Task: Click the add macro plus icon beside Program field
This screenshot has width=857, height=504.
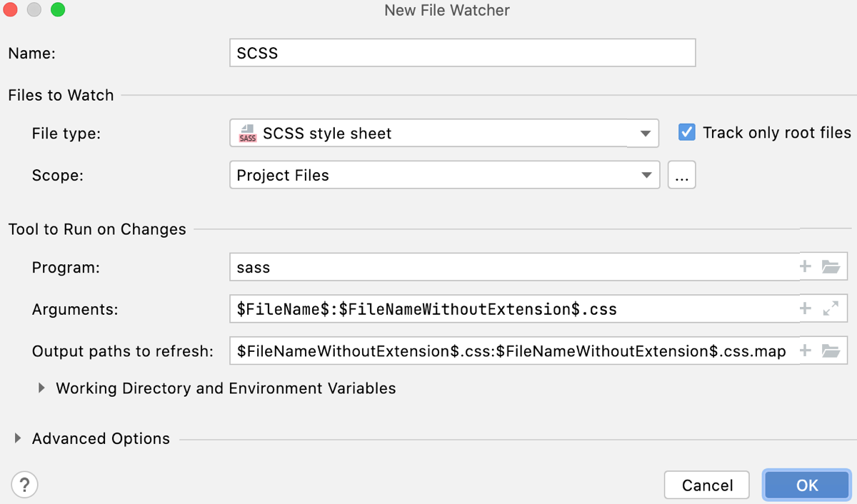Action: [805, 266]
